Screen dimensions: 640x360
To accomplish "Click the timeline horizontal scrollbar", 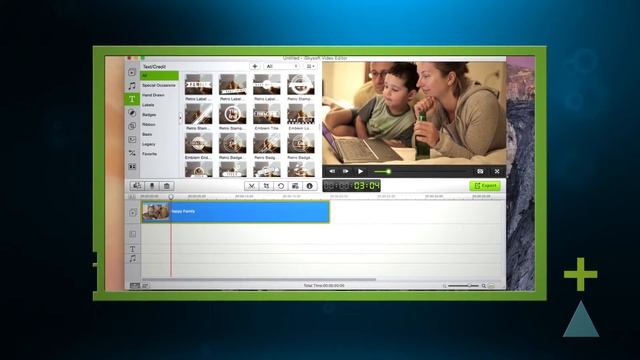I will 259,280.
